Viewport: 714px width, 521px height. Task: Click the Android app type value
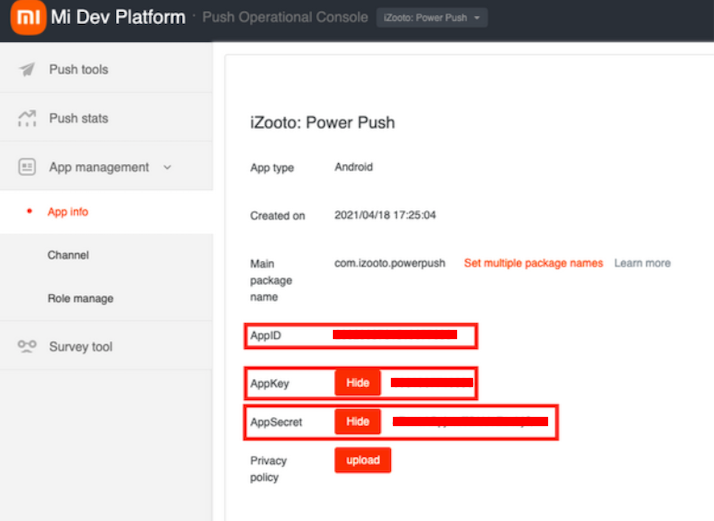coord(354,167)
